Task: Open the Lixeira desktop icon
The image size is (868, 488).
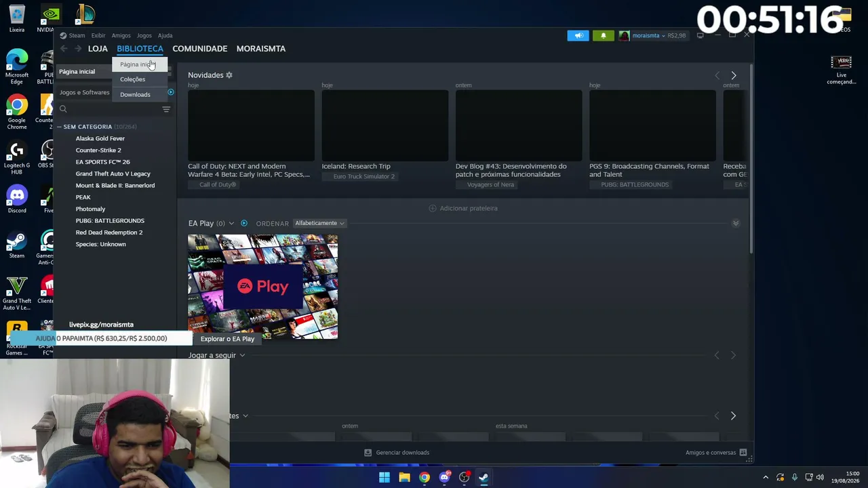Action: click(x=17, y=19)
